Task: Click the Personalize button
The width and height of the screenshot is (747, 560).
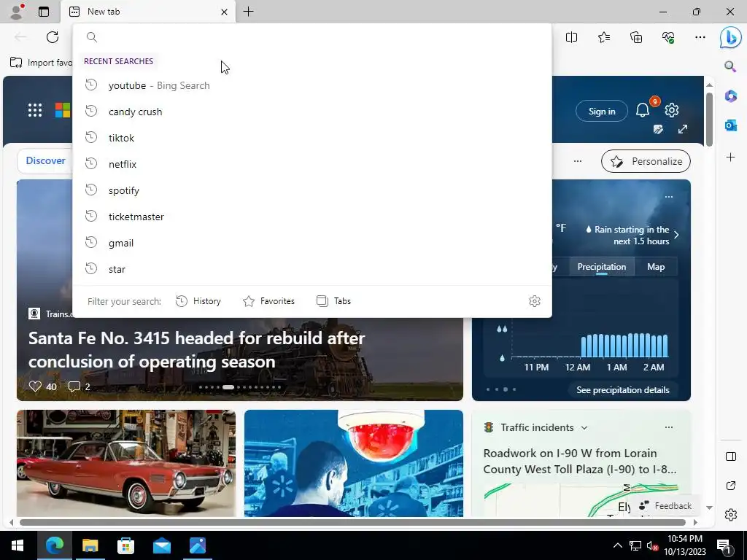Action: pos(646,161)
